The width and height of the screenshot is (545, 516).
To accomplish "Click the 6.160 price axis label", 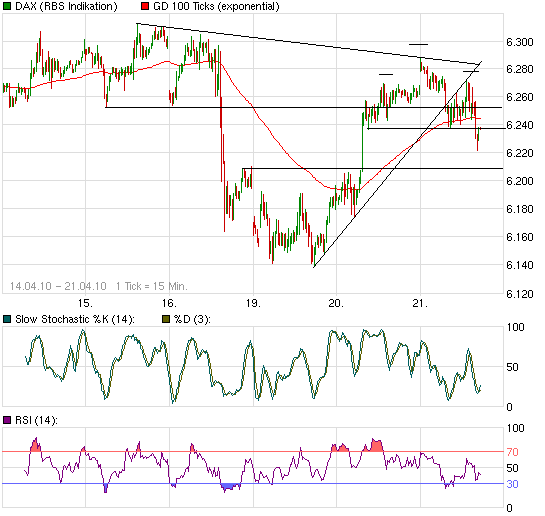I will pos(520,237).
